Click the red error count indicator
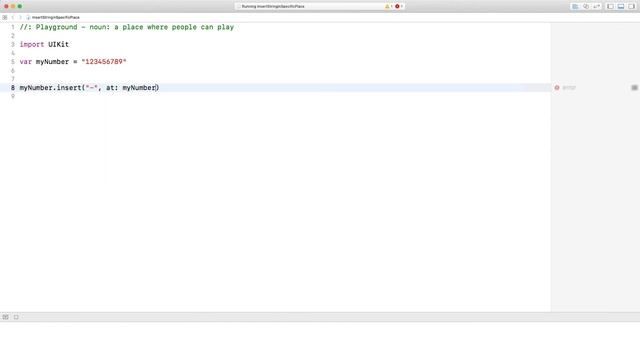This screenshot has width=640, height=360. (x=398, y=7)
